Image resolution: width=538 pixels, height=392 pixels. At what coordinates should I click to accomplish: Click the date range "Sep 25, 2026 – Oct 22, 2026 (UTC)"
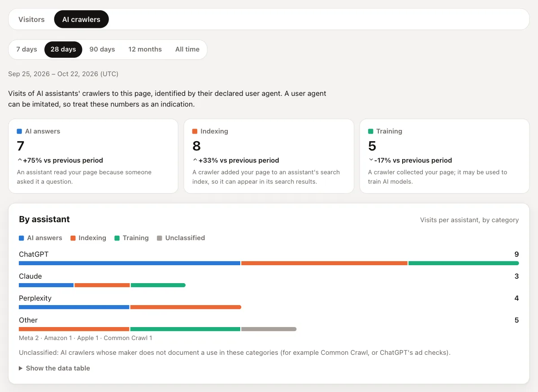(x=63, y=74)
